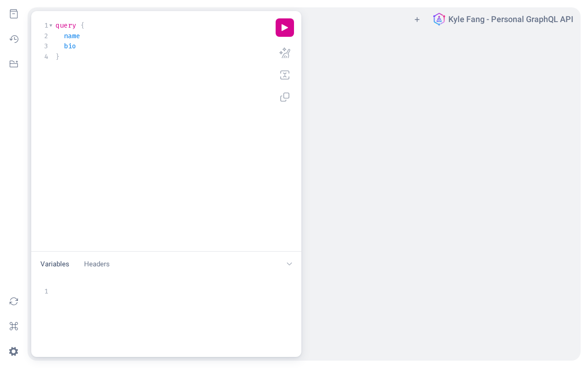Viewport: 588px width, 368px height.
Task: Copy the query with the copy icon
Action: click(x=285, y=97)
